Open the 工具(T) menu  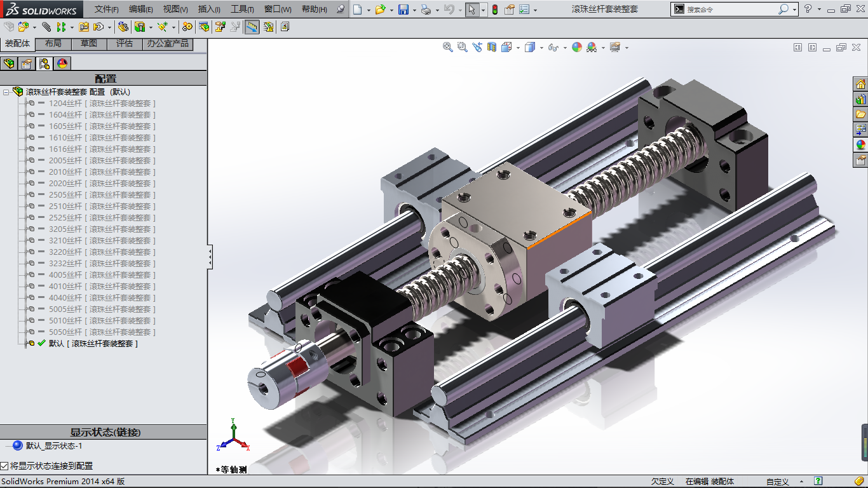click(x=242, y=10)
